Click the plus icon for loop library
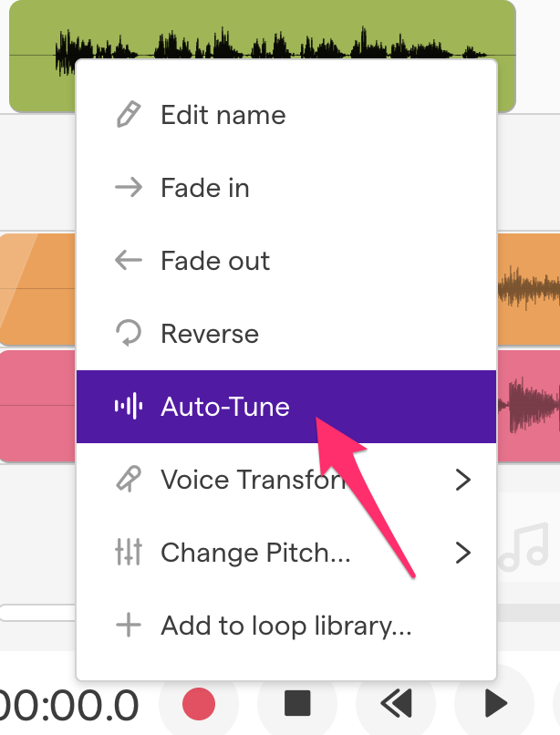 click(x=129, y=626)
